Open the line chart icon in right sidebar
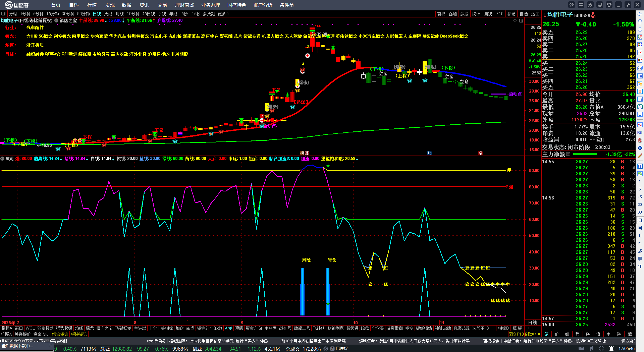This screenshot has height=352, width=644. (640, 53)
